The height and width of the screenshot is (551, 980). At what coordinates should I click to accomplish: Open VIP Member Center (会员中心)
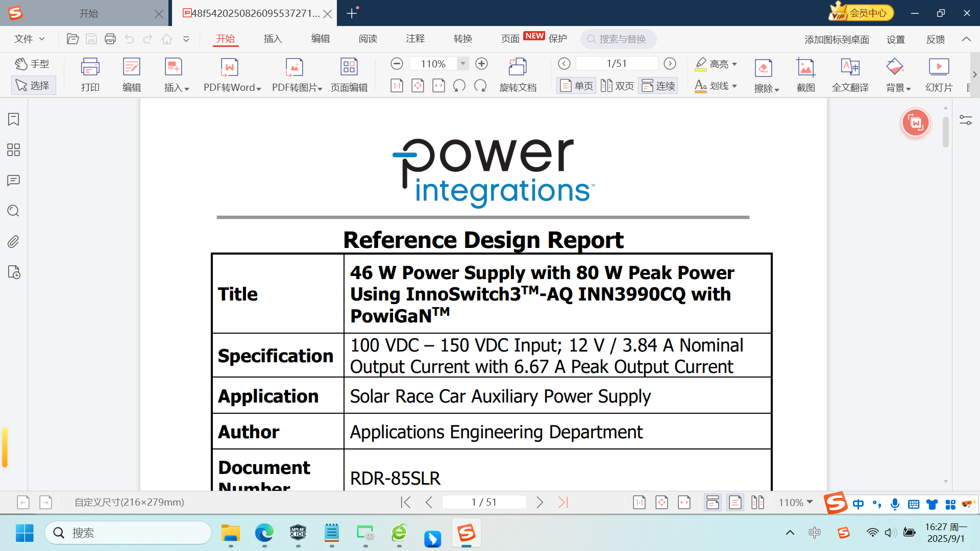click(861, 12)
